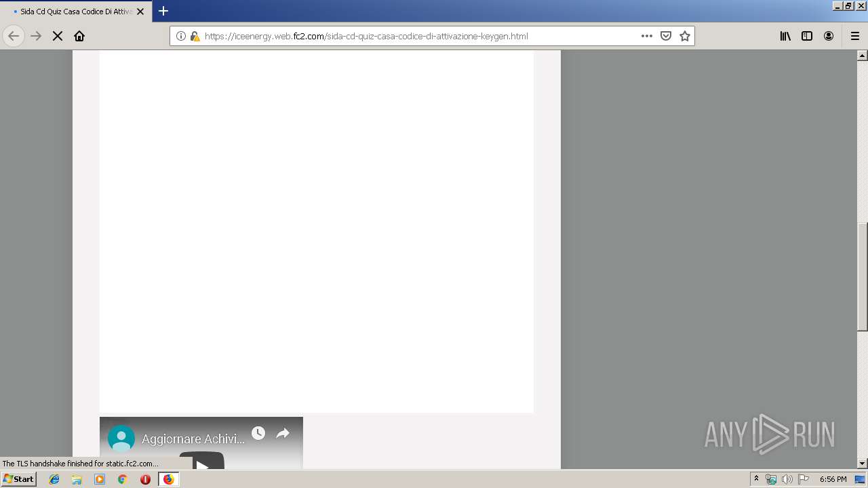
Task: Show hidden system tray icons
Action: pos(756,479)
